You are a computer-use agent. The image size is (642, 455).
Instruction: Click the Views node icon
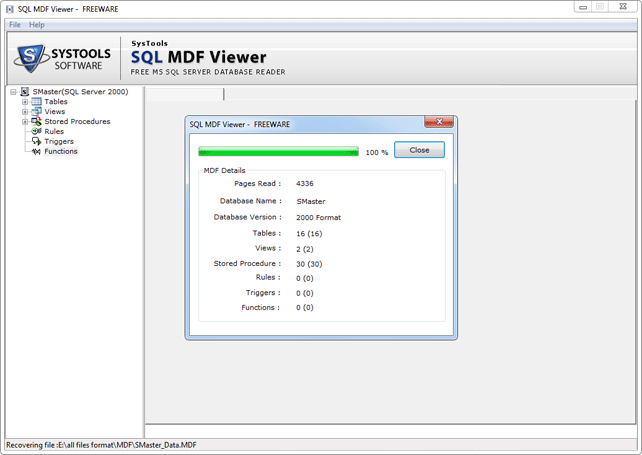pos(36,111)
